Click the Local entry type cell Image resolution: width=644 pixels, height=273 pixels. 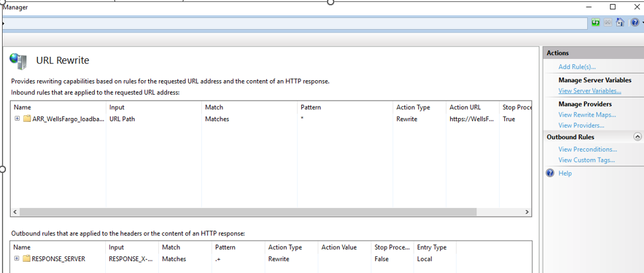pyautogui.click(x=425, y=258)
